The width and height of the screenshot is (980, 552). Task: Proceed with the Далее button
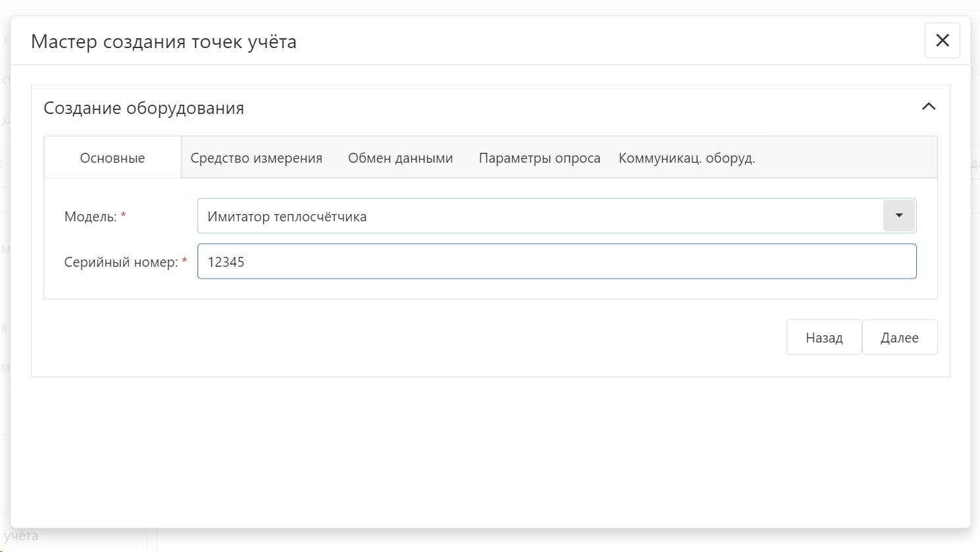point(899,337)
